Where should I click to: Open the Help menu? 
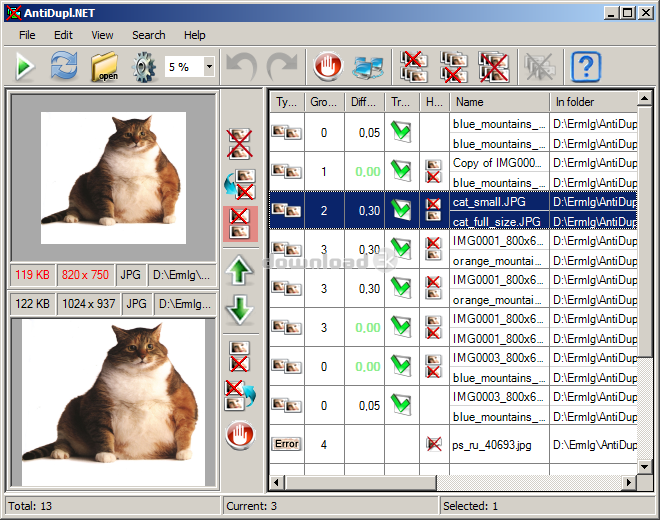point(194,35)
